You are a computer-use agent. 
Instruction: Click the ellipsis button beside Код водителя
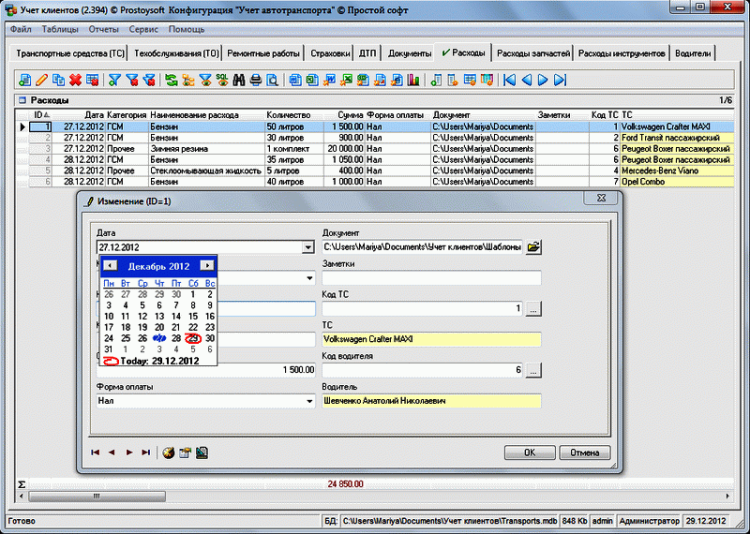point(534,371)
